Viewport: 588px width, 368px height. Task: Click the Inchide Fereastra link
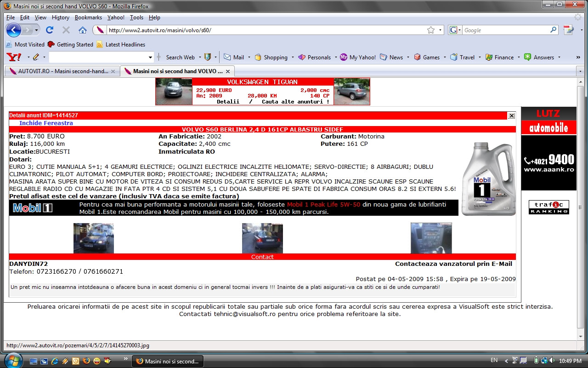tap(46, 123)
